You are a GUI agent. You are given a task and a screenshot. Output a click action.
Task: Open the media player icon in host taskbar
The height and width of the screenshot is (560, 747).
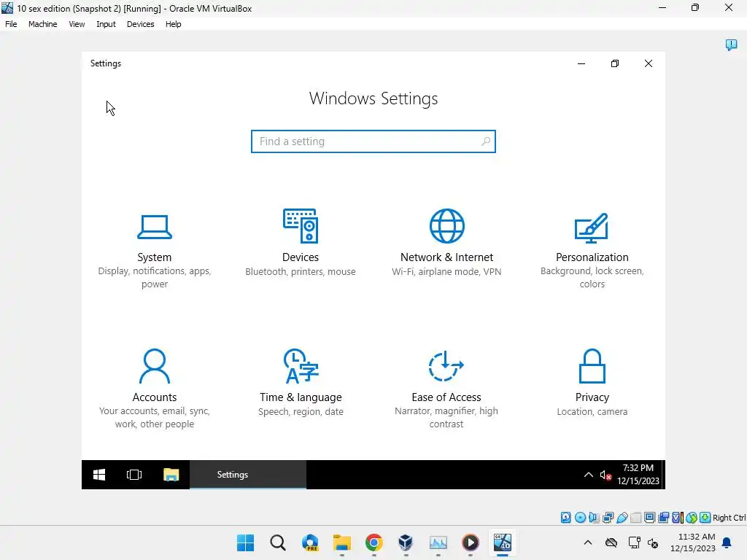point(471,542)
